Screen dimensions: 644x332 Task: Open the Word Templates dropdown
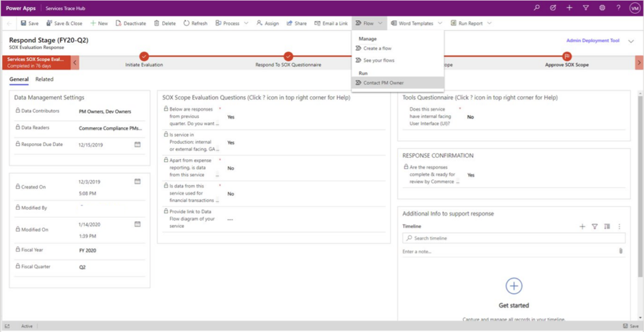click(x=416, y=23)
